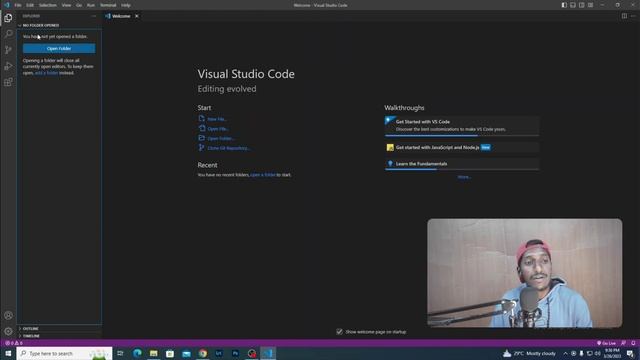Open the Run menu

pos(91,5)
